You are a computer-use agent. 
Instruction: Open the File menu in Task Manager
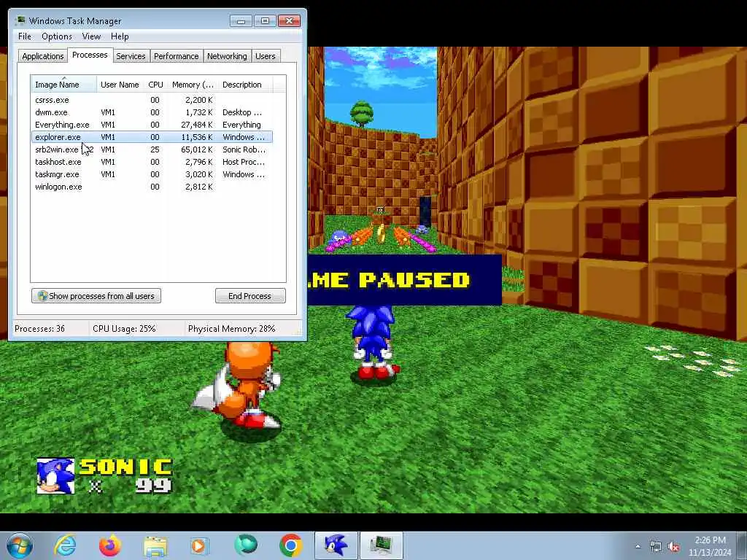(25, 36)
